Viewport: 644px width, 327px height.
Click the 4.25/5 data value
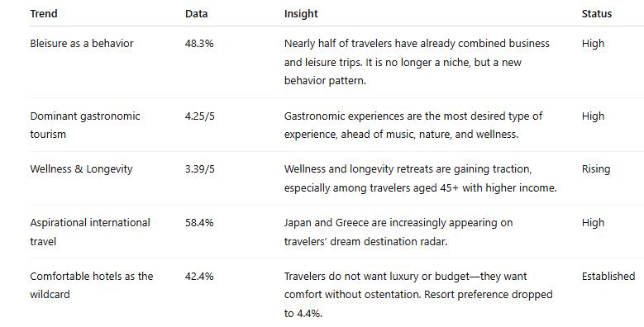(x=199, y=116)
